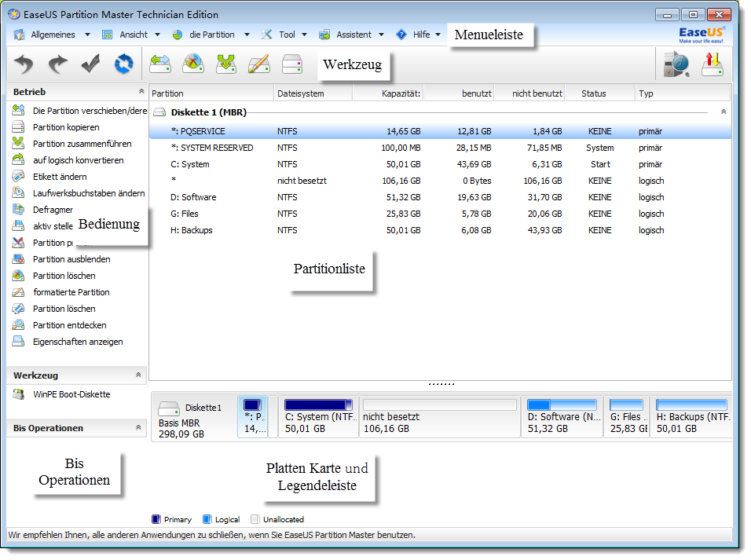This screenshot has width=751, height=560.
Task: Click Partition zusammenführen in the sidebar
Action: (x=82, y=144)
